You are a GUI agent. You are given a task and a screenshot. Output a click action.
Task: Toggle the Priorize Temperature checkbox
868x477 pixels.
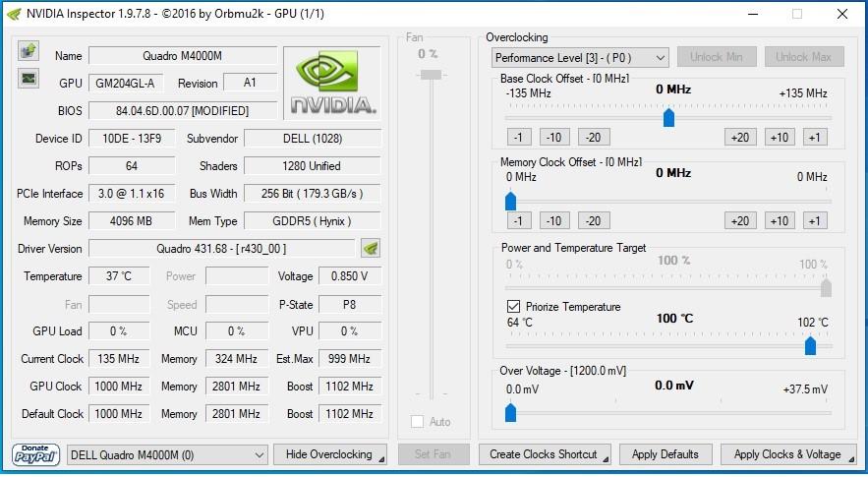click(x=513, y=307)
